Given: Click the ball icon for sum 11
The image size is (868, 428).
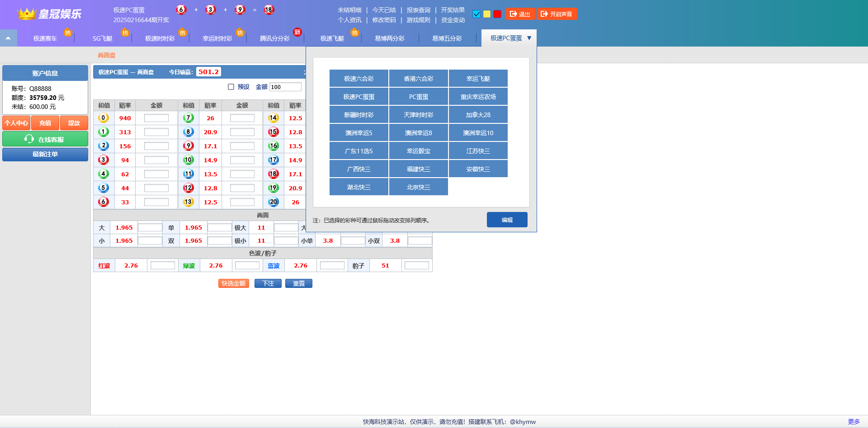Looking at the screenshot, I should click(x=189, y=174).
